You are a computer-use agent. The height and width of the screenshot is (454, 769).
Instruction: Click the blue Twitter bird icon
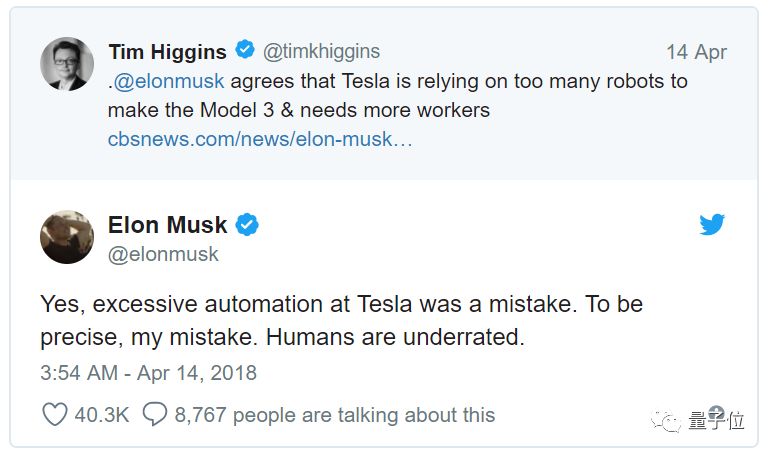coord(712,225)
